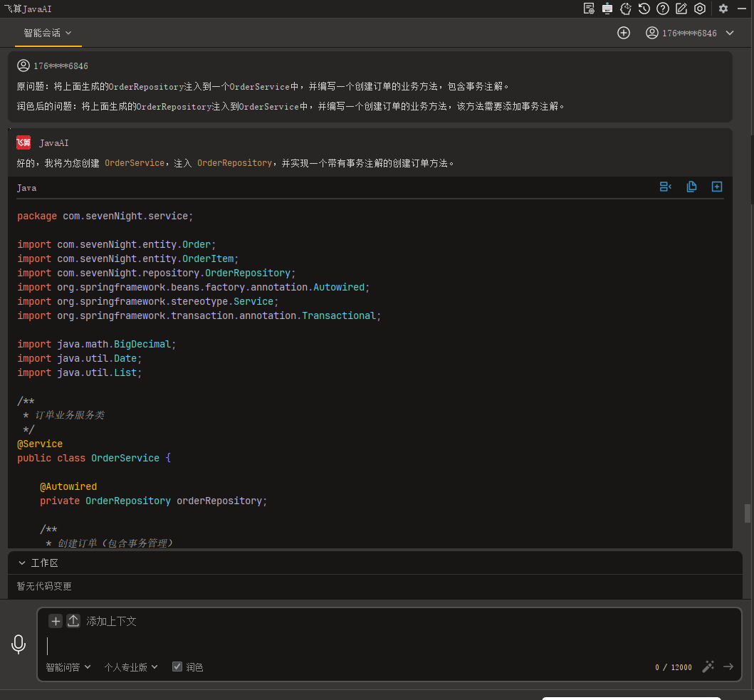
Task: Click the JavaAI red logo avatar
Action: 23,142
